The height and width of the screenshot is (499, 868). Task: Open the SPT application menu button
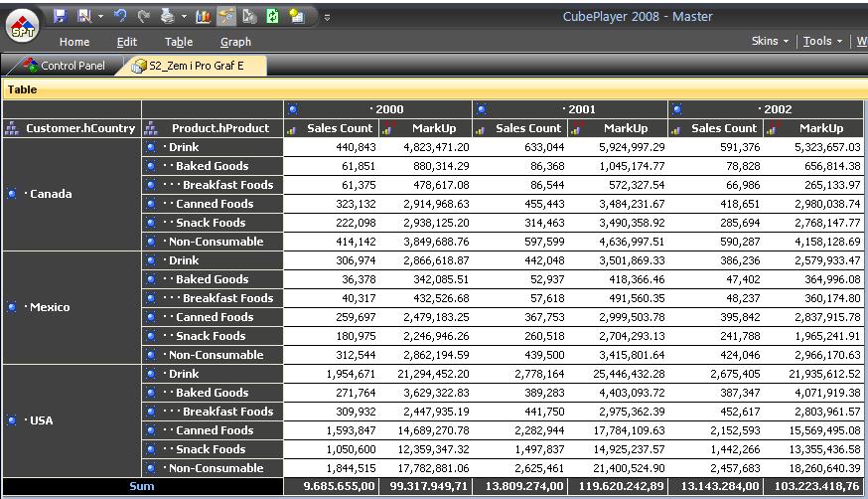point(23,27)
